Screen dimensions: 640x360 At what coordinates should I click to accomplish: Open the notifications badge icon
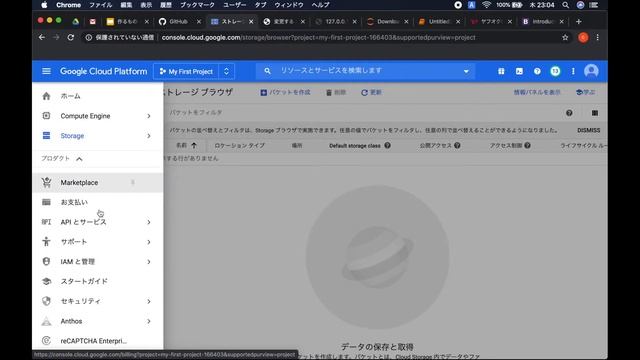click(555, 71)
